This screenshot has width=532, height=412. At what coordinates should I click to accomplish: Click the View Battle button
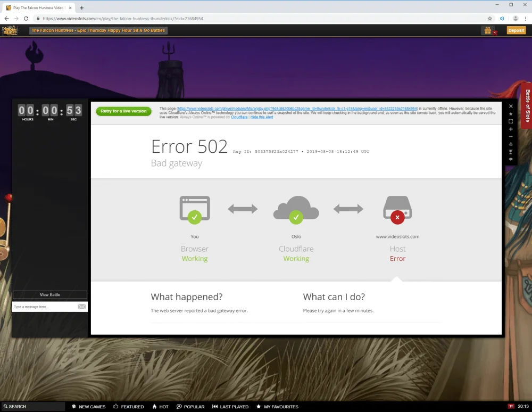pyautogui.click(x=50, y=294)
